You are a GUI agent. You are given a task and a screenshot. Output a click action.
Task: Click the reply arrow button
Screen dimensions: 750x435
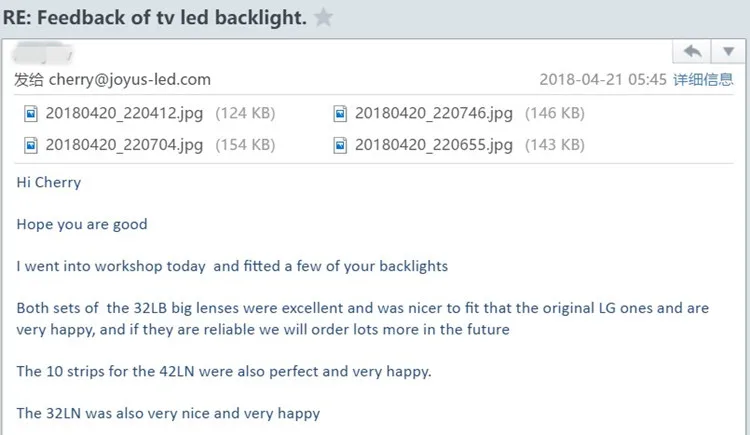coord(691,51)
